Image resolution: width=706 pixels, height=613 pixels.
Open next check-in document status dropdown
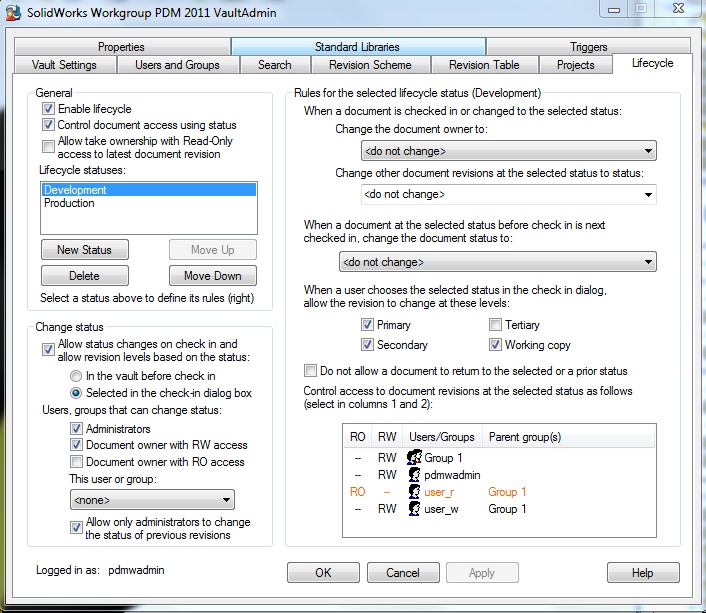(x=498, y=262)
